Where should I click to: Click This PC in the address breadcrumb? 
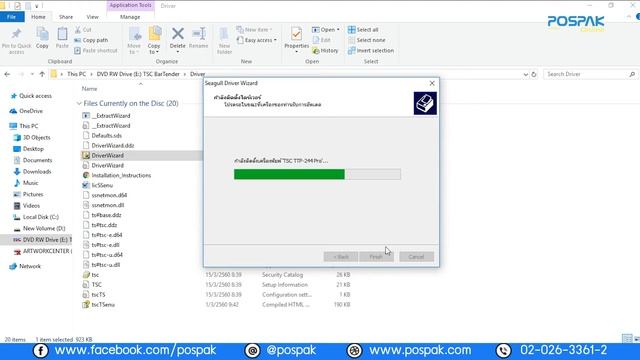(x=76, y=74)
